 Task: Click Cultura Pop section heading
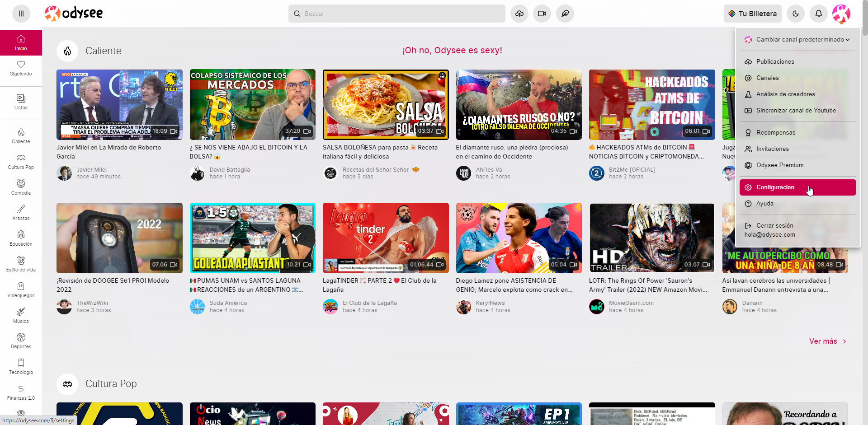point(111,384)
